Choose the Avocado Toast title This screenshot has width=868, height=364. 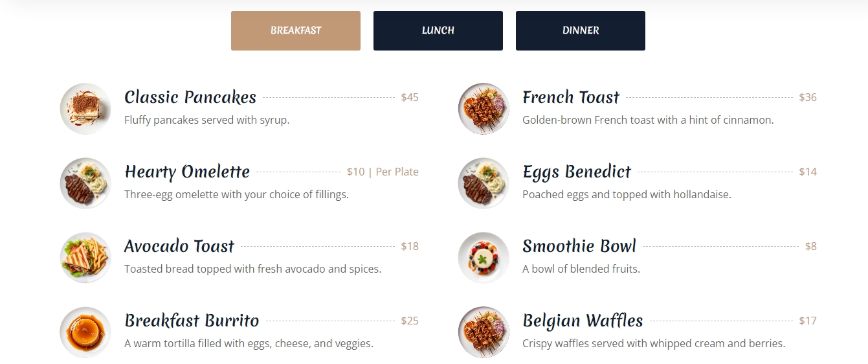179,246
